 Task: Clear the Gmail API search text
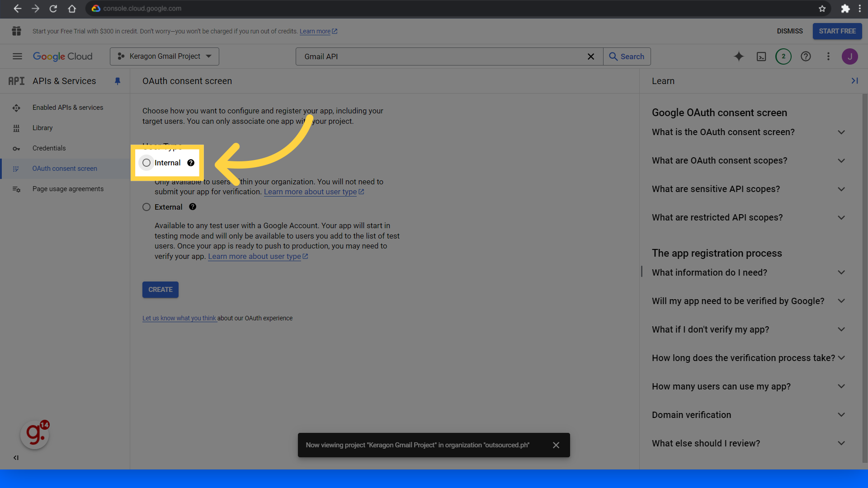click(x=590, y=56)
